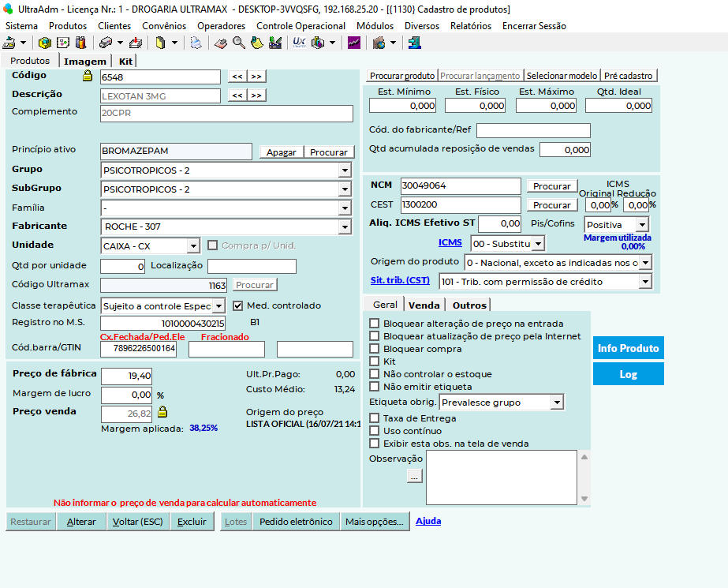
Task: Click the 'Procurar produto' button
Action: tap(402, 76)
